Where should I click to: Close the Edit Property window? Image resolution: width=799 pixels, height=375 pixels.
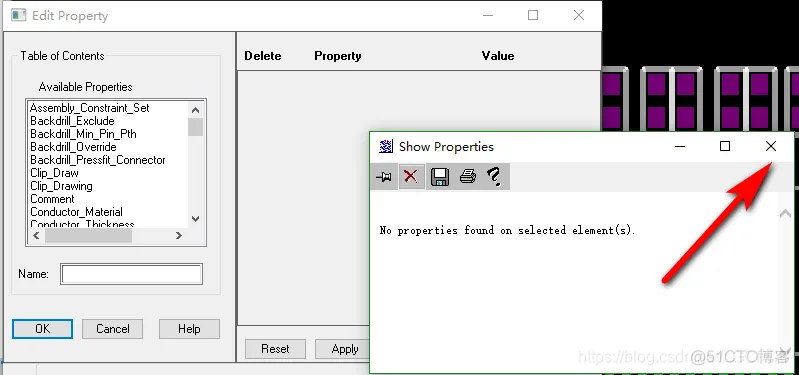point(579,15)
